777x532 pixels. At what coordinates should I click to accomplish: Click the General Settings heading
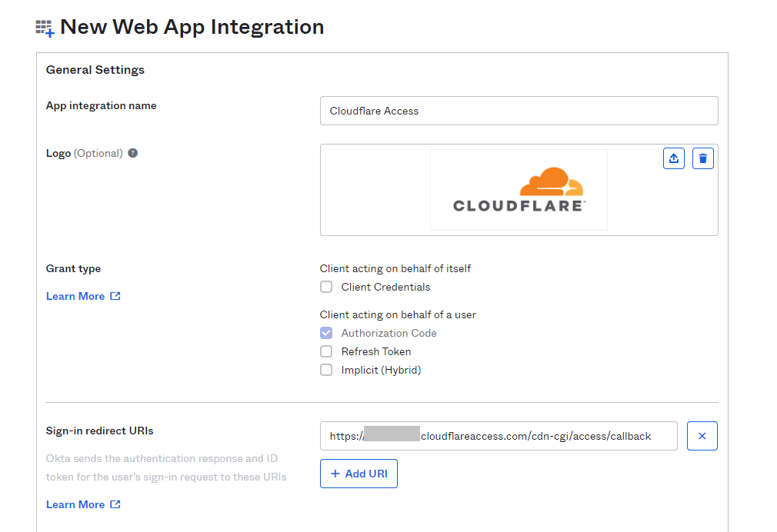[x=95, y=70]
